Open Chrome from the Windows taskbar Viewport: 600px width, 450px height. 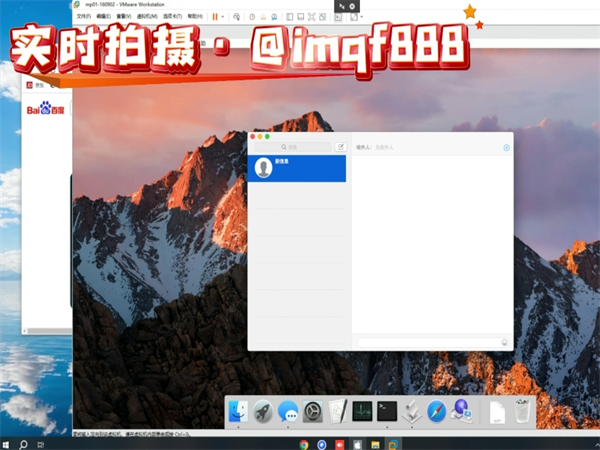(x=304, y=443)
